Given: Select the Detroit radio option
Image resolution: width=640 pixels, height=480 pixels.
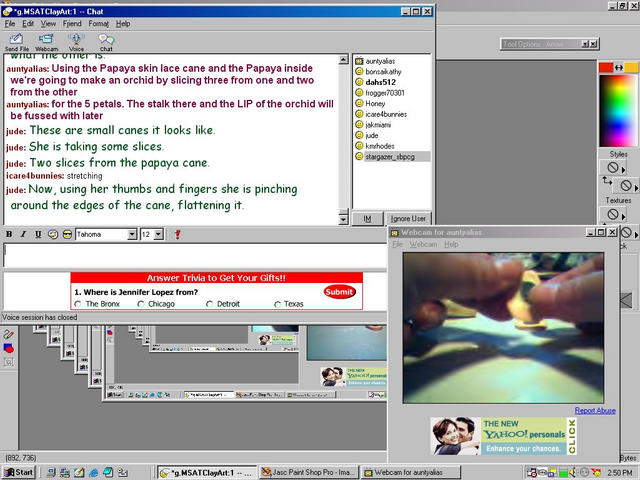Looking at the screenshot, I should tap(209, 304).
